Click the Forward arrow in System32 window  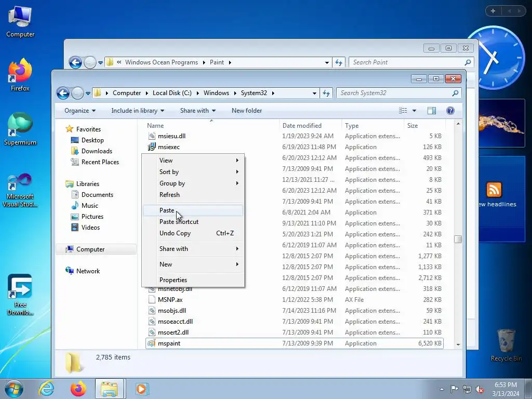pyautogui.click(x=77, y=93)
